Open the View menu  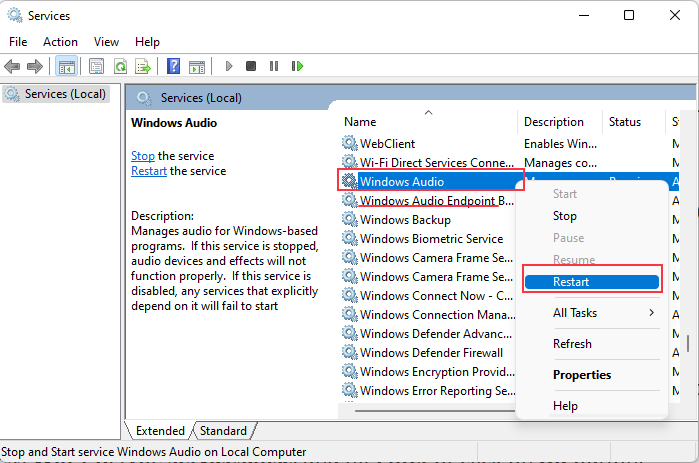pyautogui.click(x=106, y=42)
